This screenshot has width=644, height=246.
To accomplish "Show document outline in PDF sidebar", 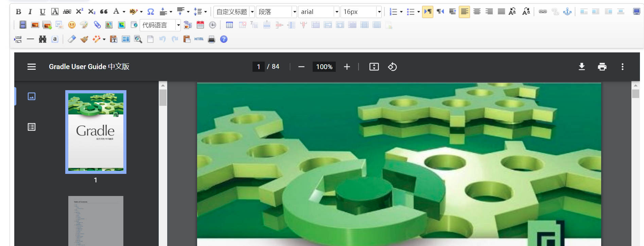I will click(32, 127).
